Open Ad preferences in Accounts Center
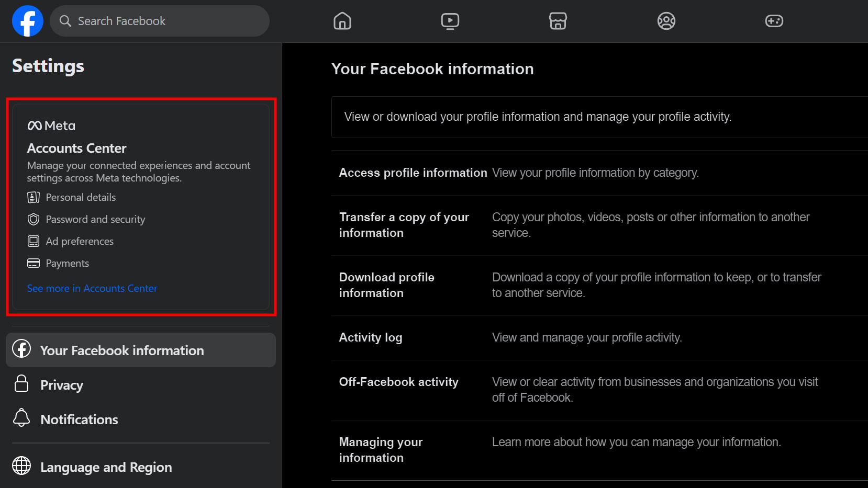 coord(80,241)
